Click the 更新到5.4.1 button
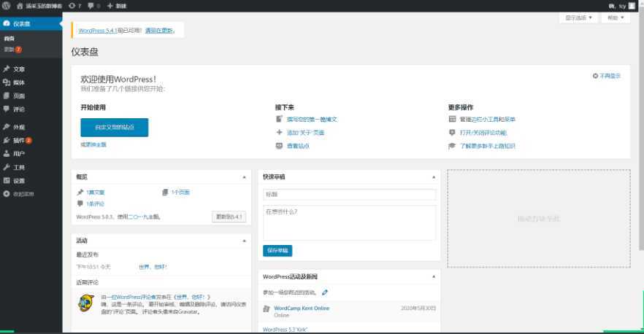644x334 pixels. 229,217
